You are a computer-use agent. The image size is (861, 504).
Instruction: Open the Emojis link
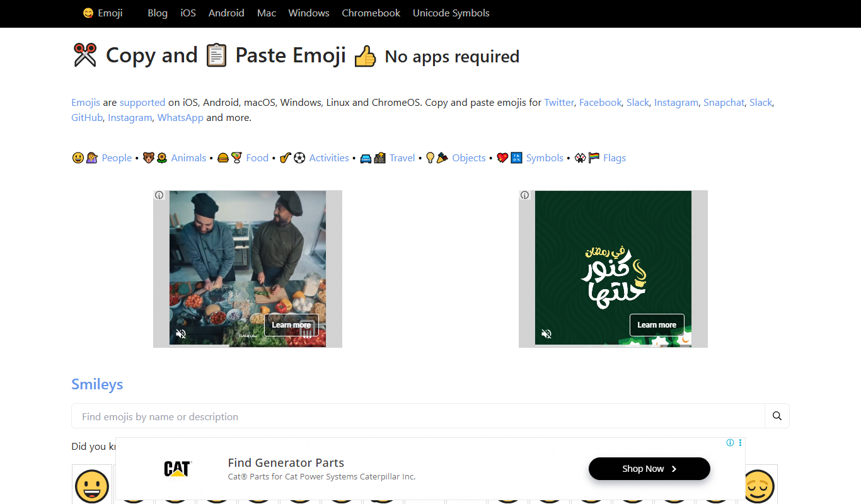pyautogui.click(x=86, y=102)
